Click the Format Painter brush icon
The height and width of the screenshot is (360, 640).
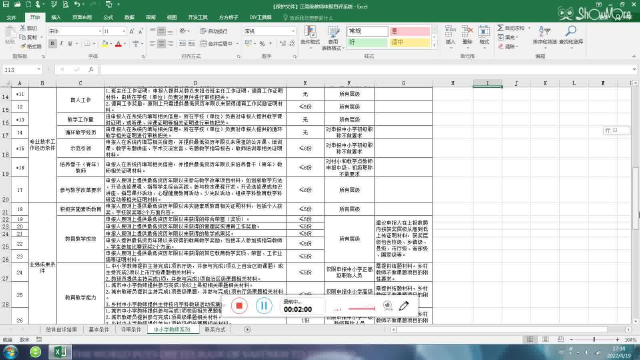[x=23, y=47]
